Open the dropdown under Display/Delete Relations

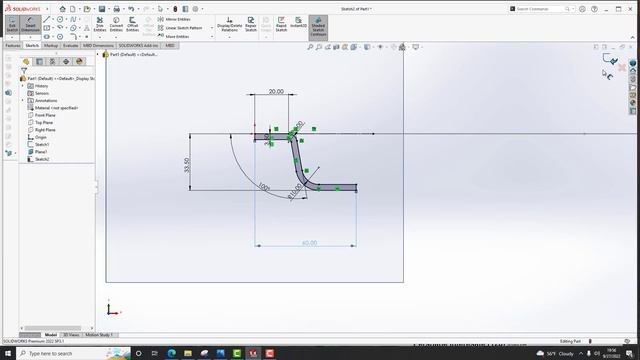click(229, 37)
